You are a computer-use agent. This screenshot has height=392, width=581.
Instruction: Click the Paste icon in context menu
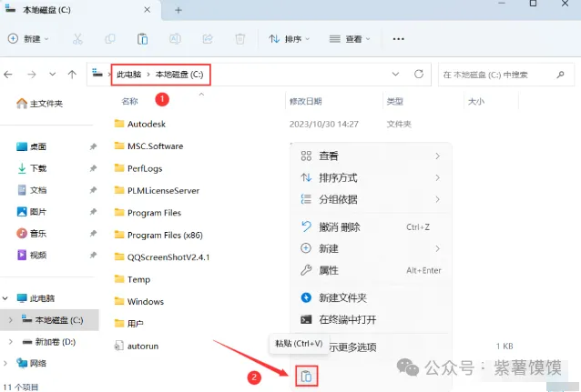[x=307, y=376]
